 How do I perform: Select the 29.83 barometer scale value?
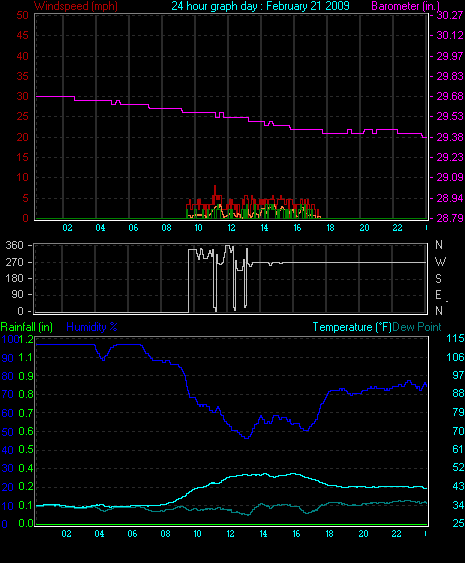(x=450, y=76)
